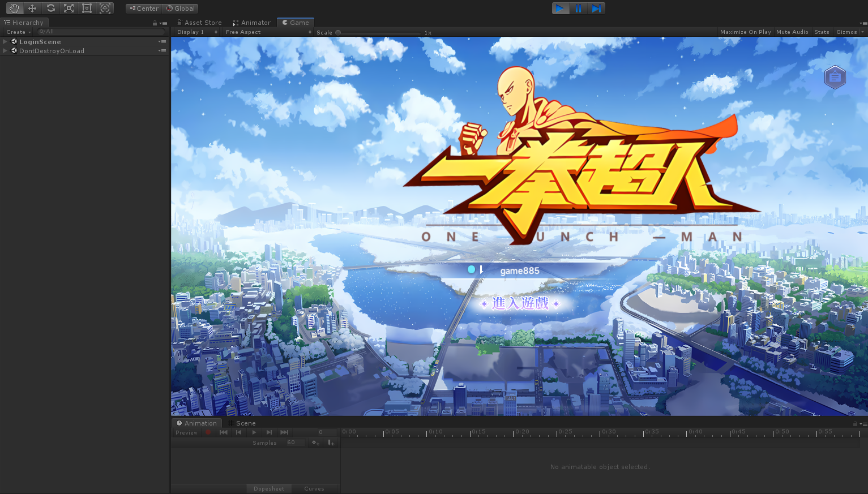This screenshot has height=494, width=868.
Task: Open the Display 1 dropdown
Action: (x=196, y=32)
